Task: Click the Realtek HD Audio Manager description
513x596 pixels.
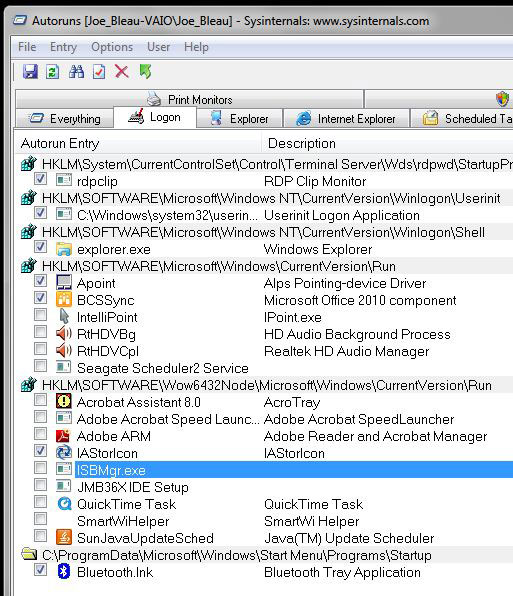Action: (x=347, y=351)
